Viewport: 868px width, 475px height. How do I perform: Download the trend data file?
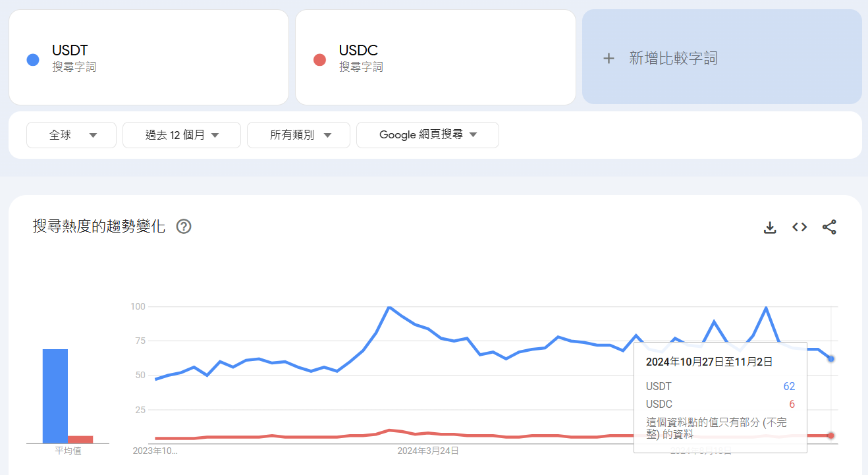point(769,227)
